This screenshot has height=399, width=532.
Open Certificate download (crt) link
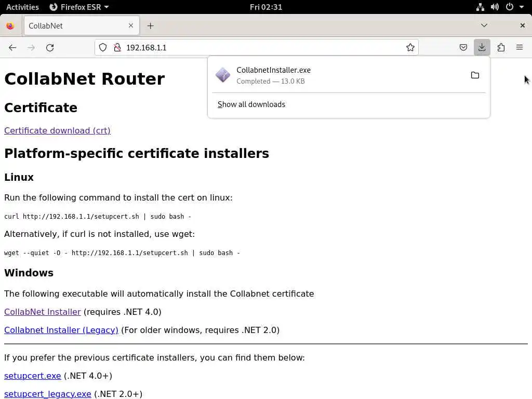(57, 130)
